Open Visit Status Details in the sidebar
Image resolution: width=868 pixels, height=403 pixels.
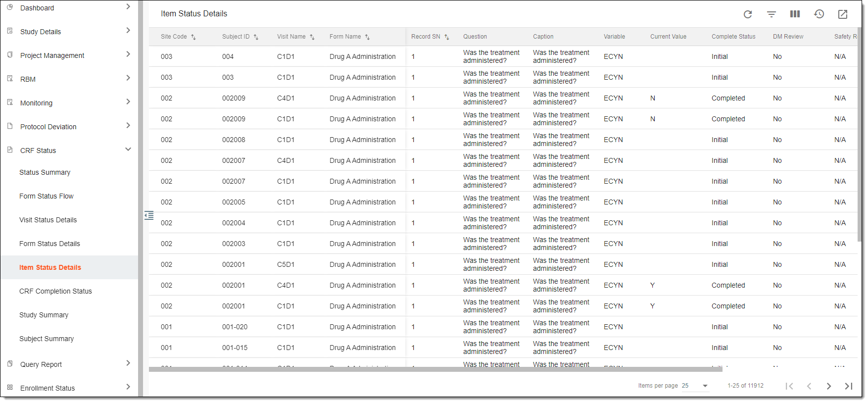tap(48, 220)
